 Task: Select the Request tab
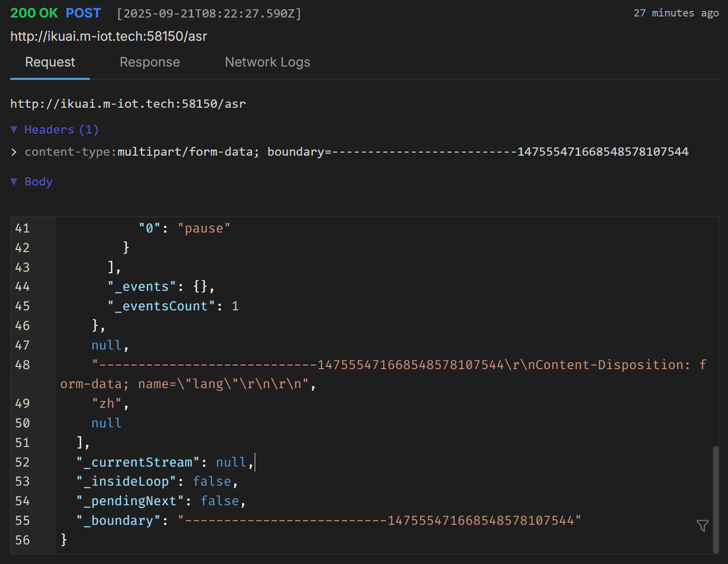click(50, 62)
